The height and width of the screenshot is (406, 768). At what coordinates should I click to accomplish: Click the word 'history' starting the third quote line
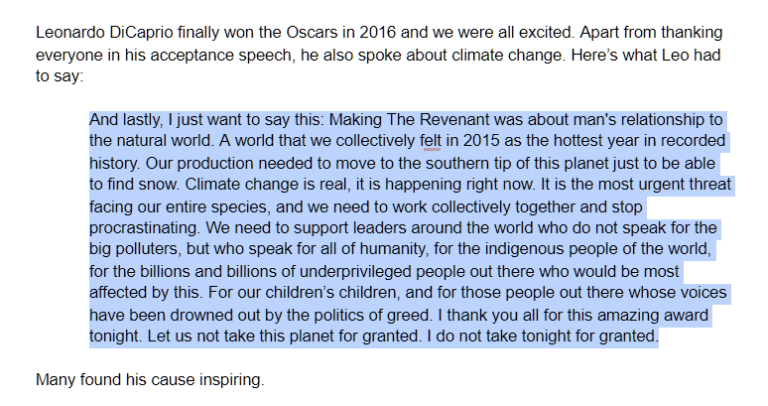(115, 163)
